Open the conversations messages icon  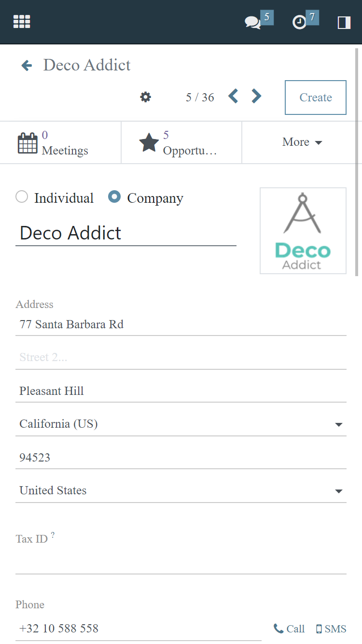[x=252, y=22]
